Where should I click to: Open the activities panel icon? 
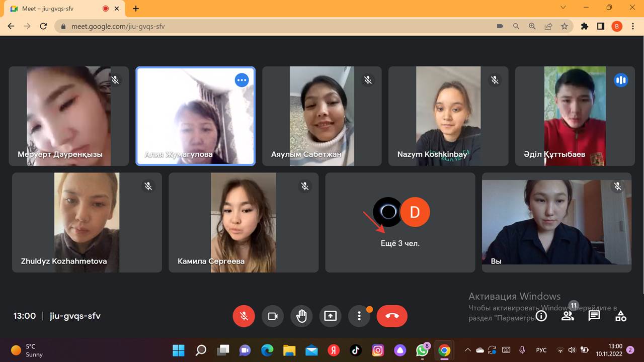click(x=621, y=316)
